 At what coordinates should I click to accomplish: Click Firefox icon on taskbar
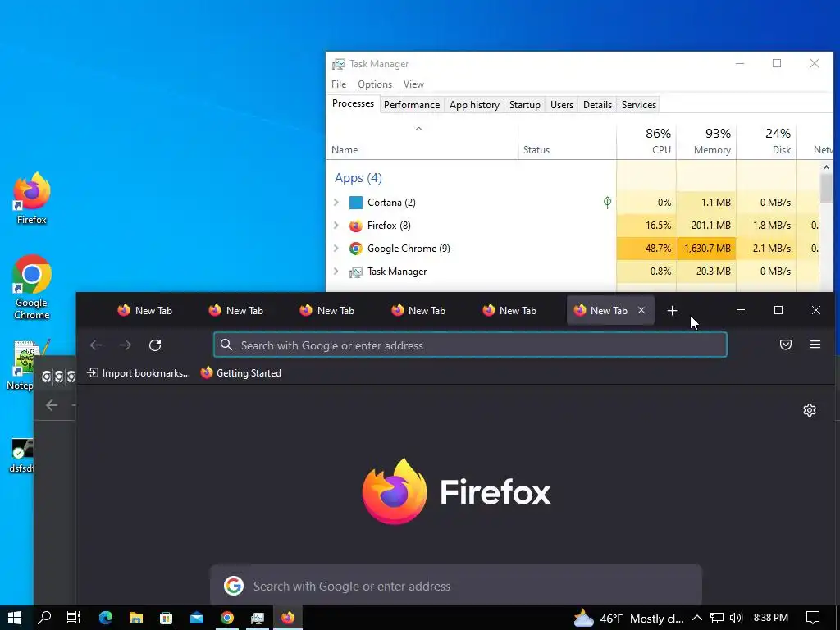coord(288,618)
